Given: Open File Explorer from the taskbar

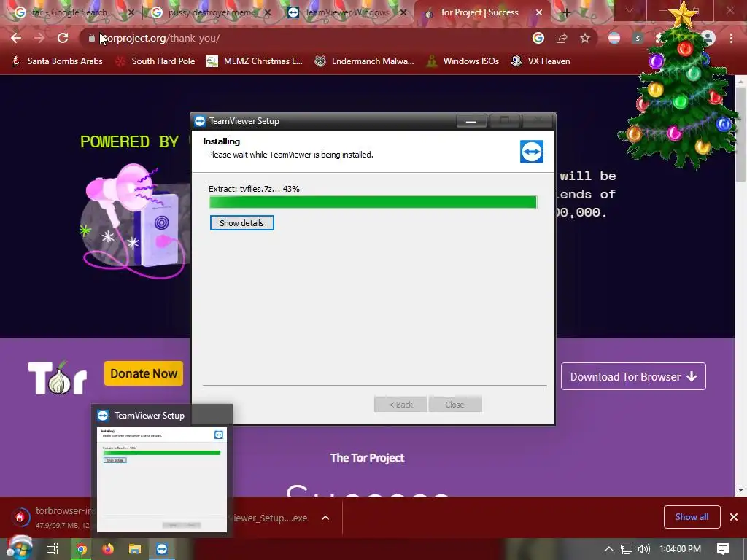Looking at the screenshot, I should [x=135, y=549].
